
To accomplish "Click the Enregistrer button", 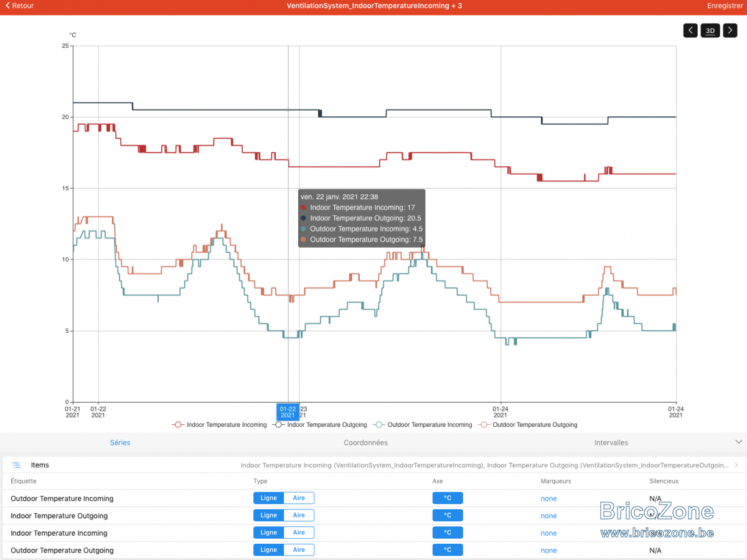I will [725, 6].
